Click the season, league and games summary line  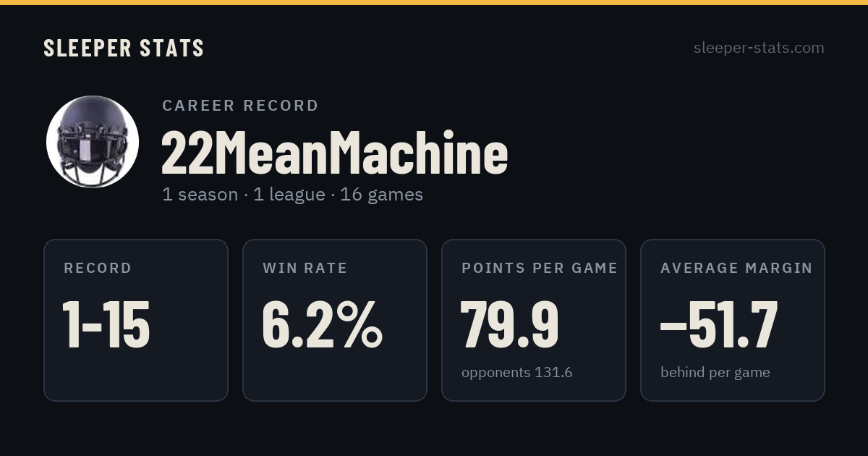pyautogui.click(x=292, y=195)
